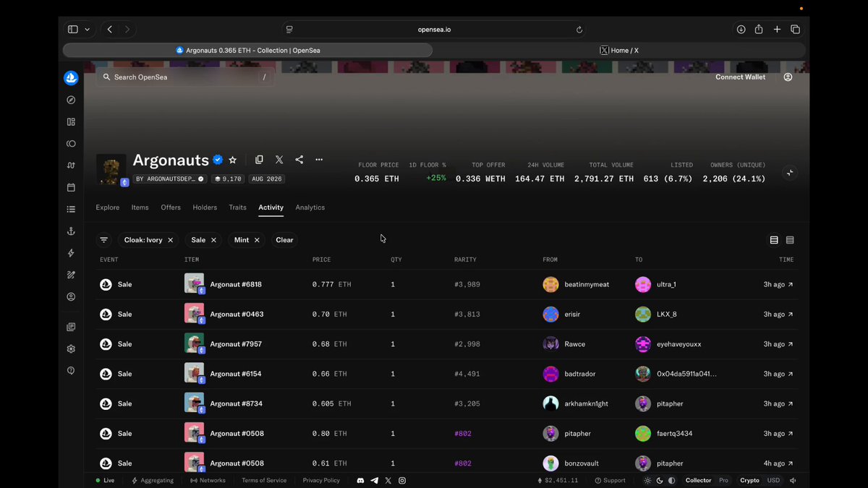Open the tokens coin icon in sidebar
868x488 pixels.
pyautogui.click(x=71, y=144)
